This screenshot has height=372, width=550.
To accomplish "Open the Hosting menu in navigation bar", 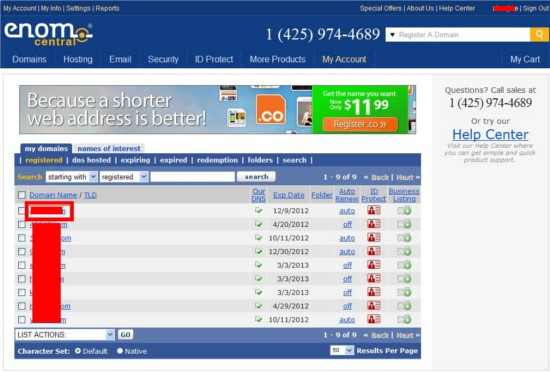I will tap(78, 59).
